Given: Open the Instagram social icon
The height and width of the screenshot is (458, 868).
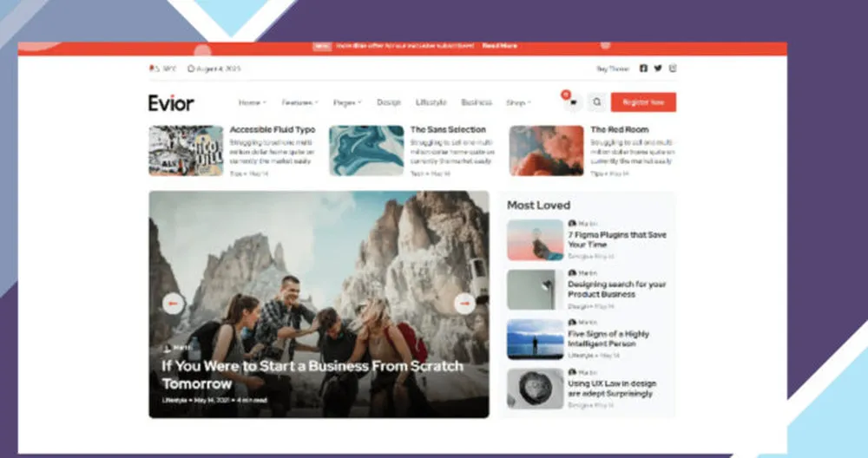Looking at the screenshot, I should coord(673,68).
